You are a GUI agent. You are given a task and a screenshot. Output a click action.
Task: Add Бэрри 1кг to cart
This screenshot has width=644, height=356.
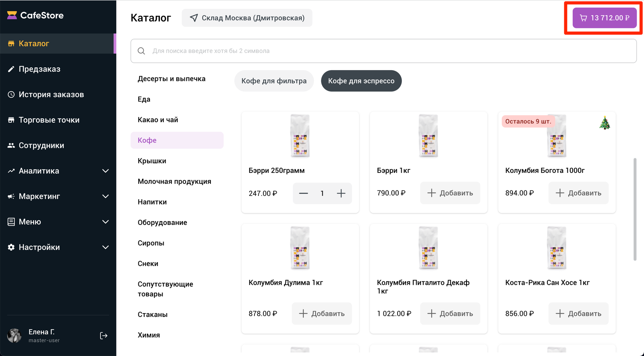450,193
